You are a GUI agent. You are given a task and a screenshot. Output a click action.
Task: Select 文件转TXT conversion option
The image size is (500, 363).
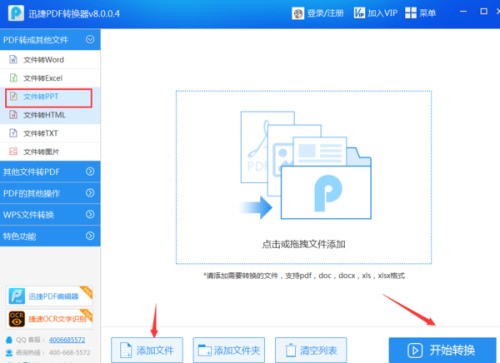coord(50,133)
